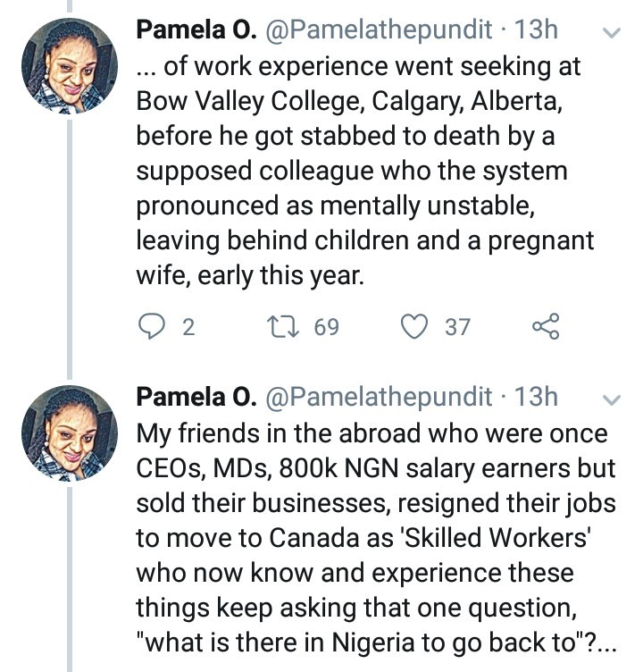Viewport: 643px width, 672px height.
Task: Select @Pamelathepundit handle on second tweet
Action: coord(380,399)
